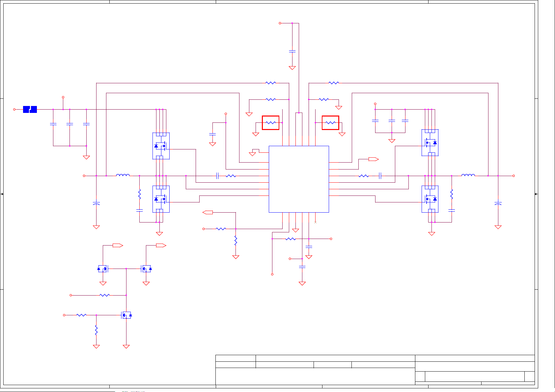
Task: Click the output port arrow right of the IC
Action: [x=374, y=159]
